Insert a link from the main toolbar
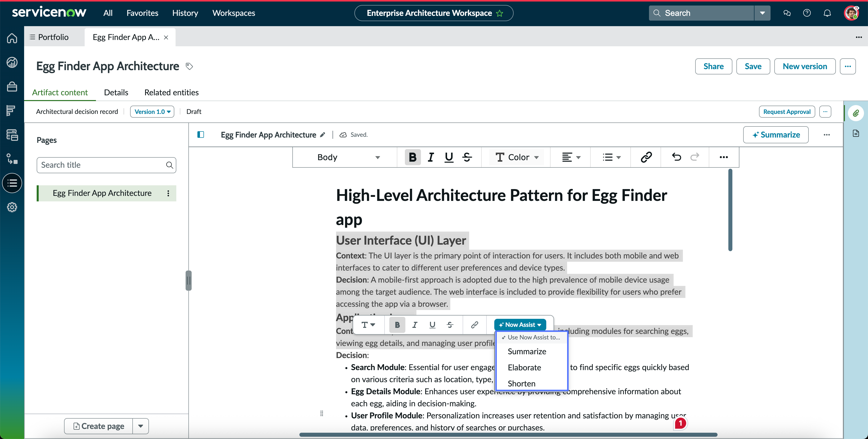The height and width of the screenshot is (439, 868). pyautogui.click(x=646, y=157)
